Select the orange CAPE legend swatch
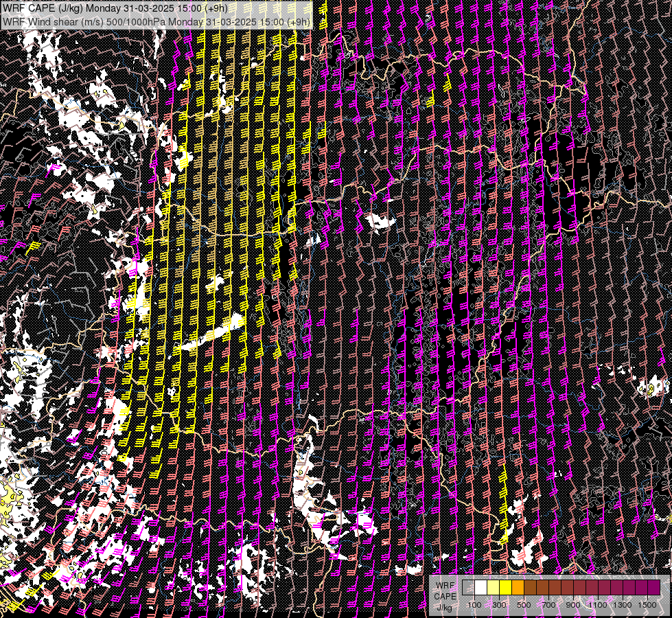This screenshot has width=672, height=618. (x=518, y=587)
